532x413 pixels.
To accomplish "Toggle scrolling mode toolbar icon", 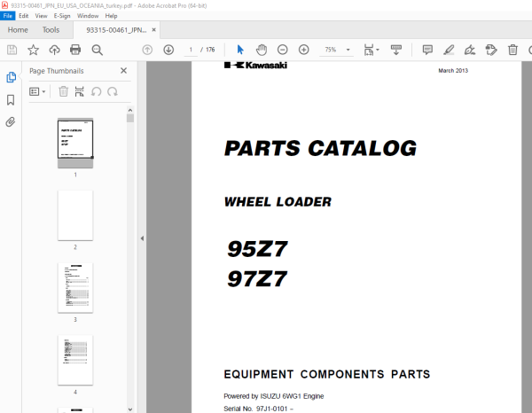I will (x=396, y=50).
